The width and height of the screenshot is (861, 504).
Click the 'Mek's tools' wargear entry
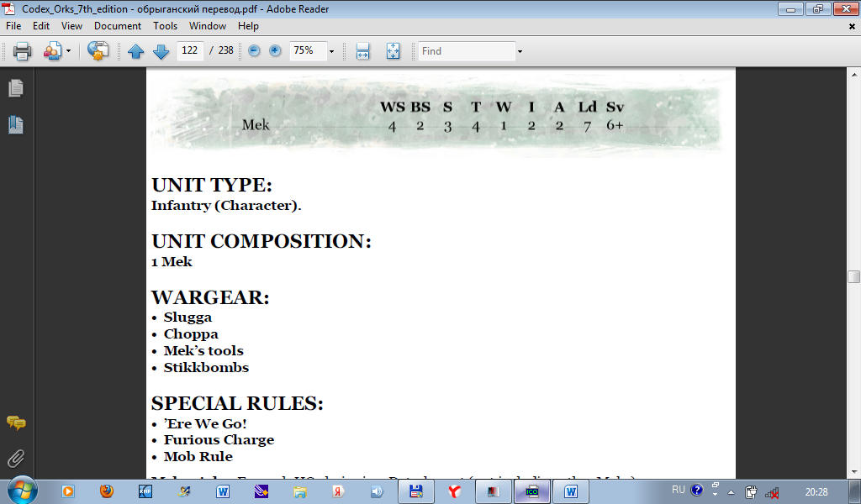203,351
